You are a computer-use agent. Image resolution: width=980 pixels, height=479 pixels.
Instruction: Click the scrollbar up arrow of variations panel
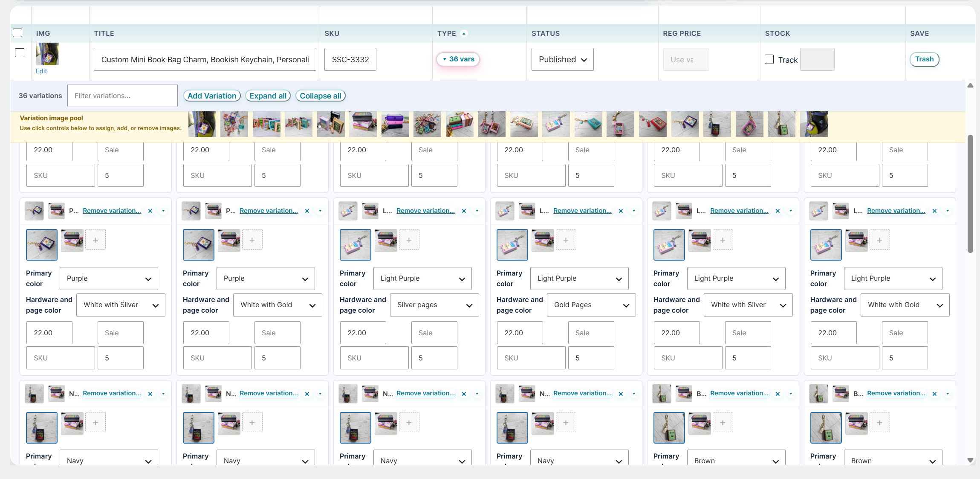point(970,85)
